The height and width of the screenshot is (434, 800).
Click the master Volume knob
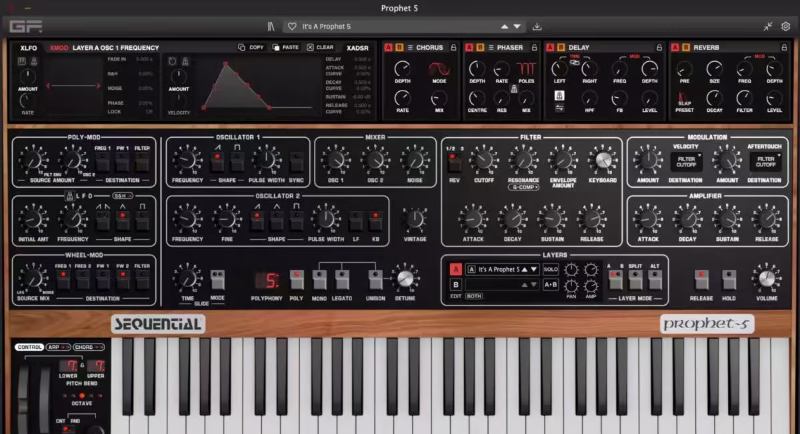(766, 278)
